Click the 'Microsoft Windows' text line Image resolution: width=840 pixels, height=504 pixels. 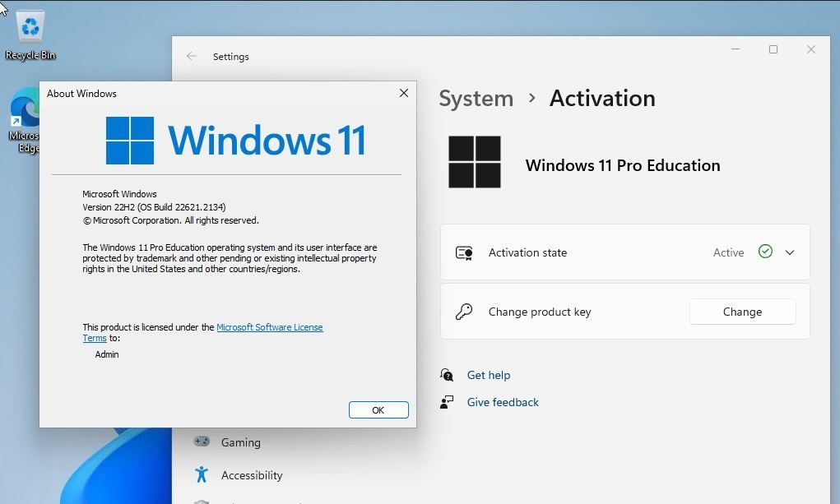click(x=119, y=194)
